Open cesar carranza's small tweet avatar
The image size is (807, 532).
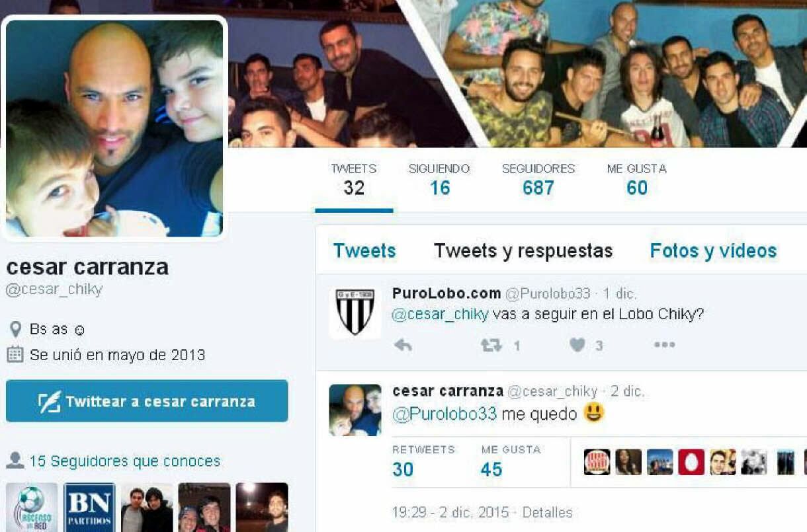tap(355, 410)
